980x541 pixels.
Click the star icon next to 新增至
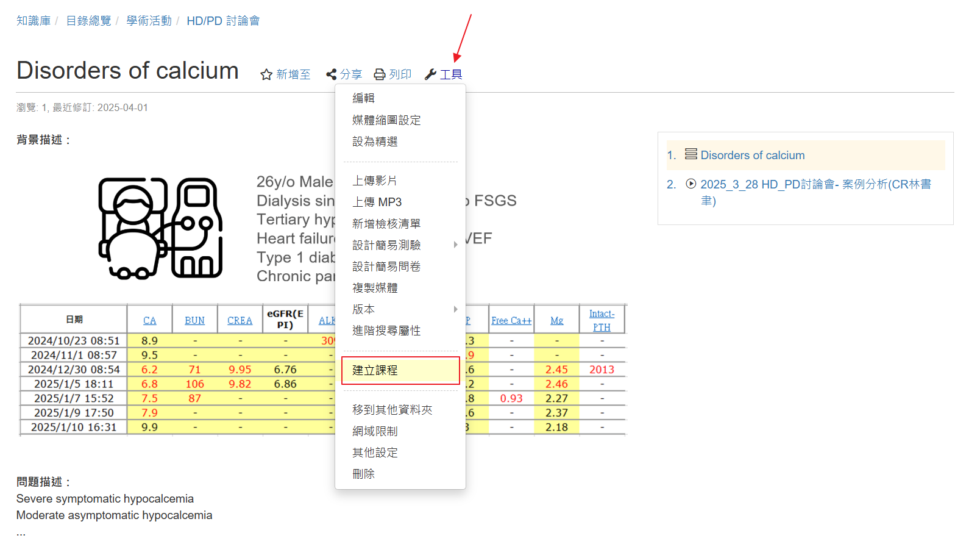[266, 74]
